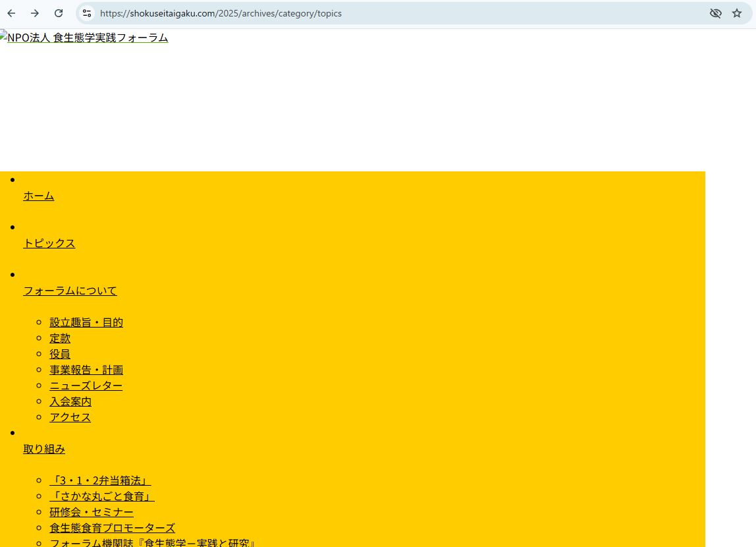This screenshot has width=756, height=547.
Task: Go to ホーム menu item
Action: [x=39, y=196]
